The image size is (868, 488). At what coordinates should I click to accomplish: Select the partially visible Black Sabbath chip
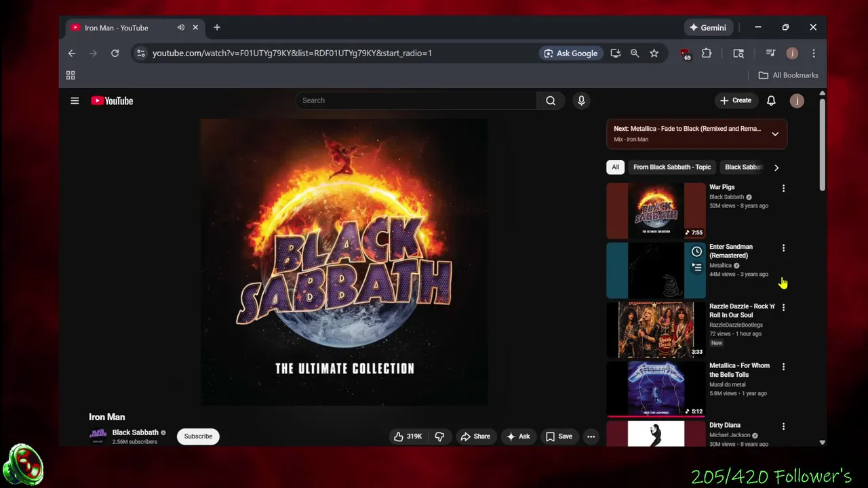click(x=743, y=167)
